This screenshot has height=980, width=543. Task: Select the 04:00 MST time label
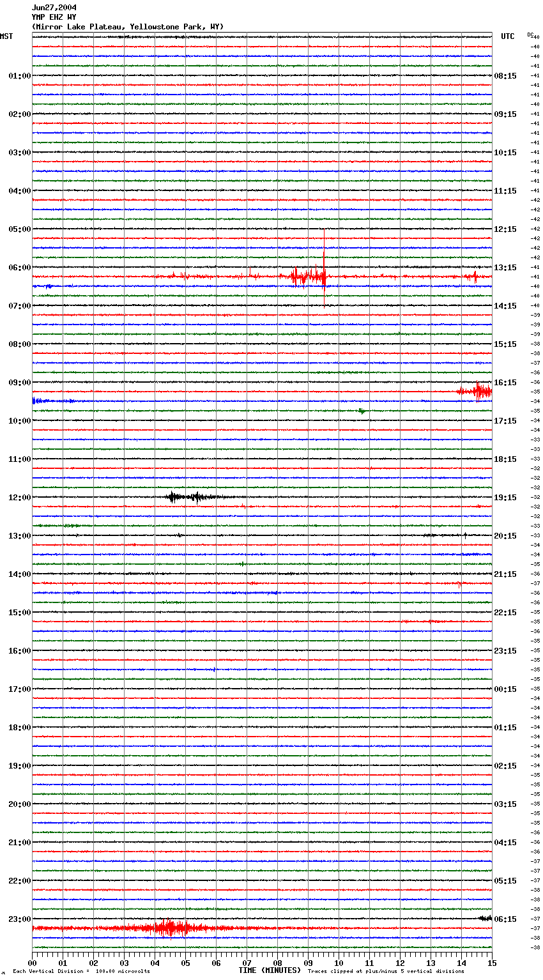tap(20, 191)
